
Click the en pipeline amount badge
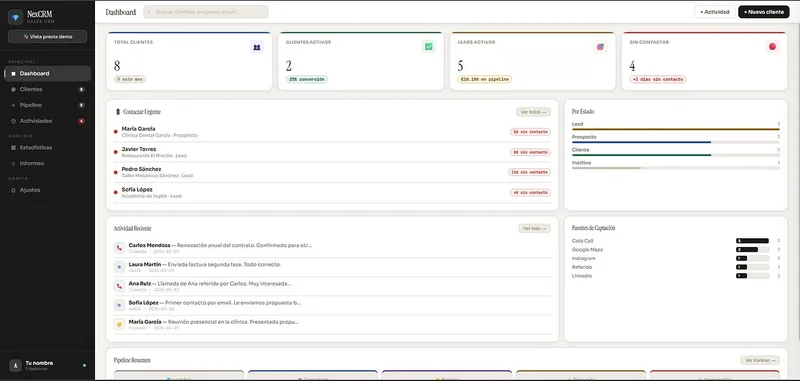pyautogui.click(x=484, y=79)
